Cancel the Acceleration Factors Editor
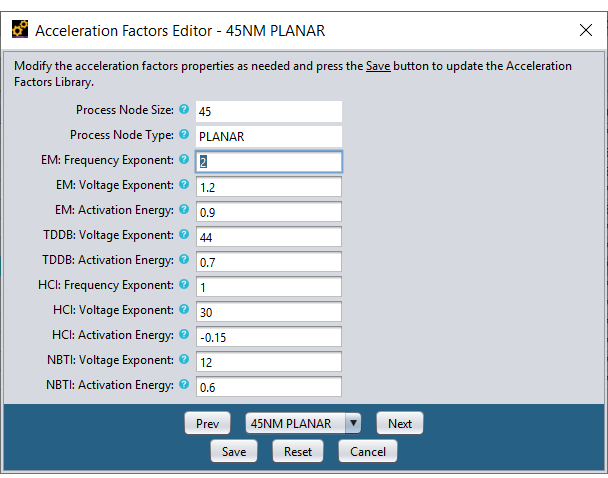Image resolution: width=608 pixels, height=478 pixels. coord(368,451)
